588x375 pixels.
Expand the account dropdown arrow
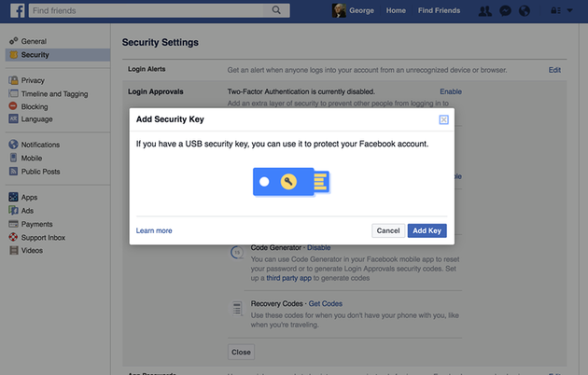(x=569, y=10)
